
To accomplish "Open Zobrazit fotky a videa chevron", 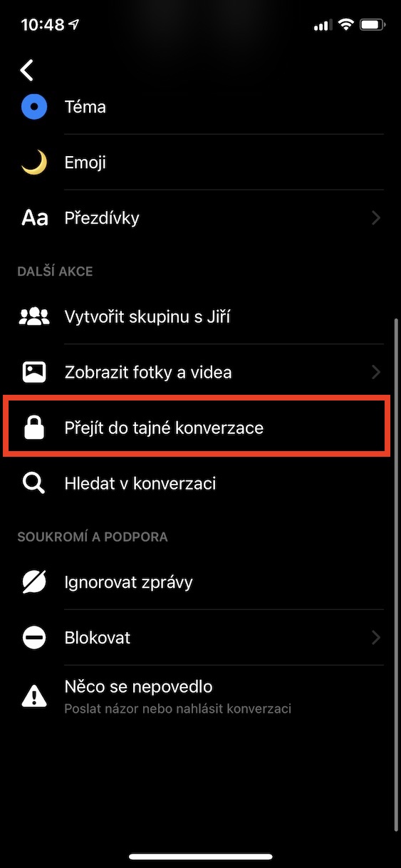I will tap(376, 372).
